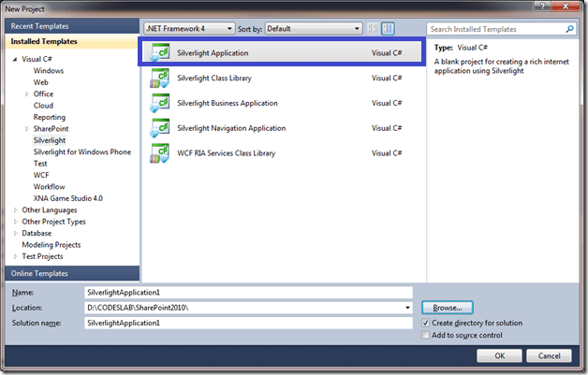Click the Silverlight Navigation Application icon
Image resolution: width=588 pixels, height=375 pixels.
[x=158, y=127]
